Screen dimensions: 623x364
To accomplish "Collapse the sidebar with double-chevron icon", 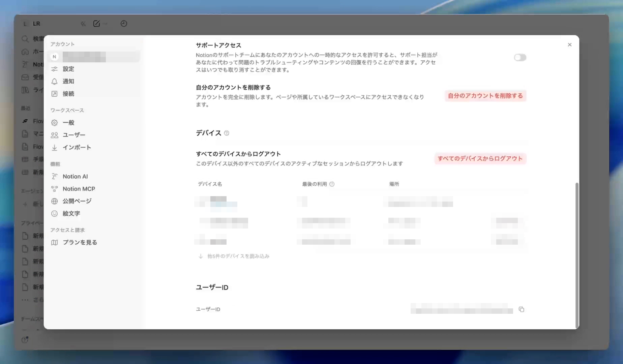I will [83, 24].
